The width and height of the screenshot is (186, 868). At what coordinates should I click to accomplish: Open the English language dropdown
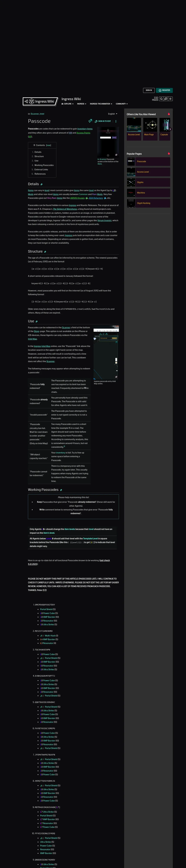[x=113, y=114]
